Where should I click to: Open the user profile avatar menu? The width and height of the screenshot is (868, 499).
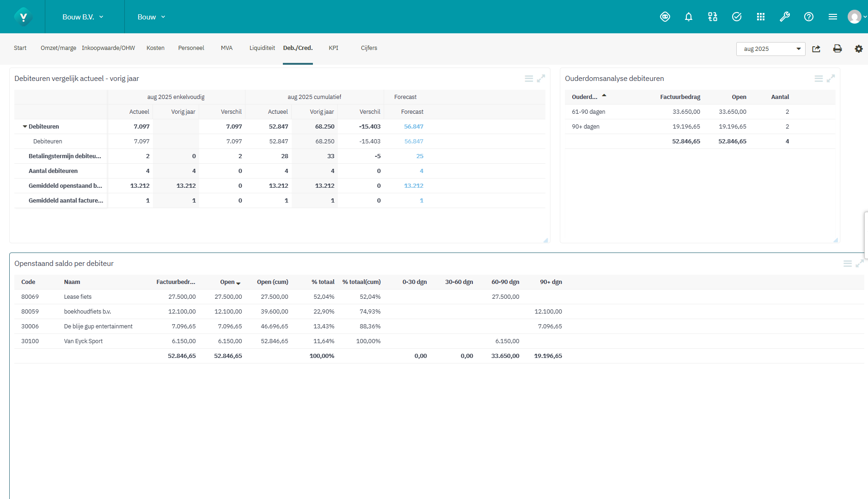click(x=855, y=17)
